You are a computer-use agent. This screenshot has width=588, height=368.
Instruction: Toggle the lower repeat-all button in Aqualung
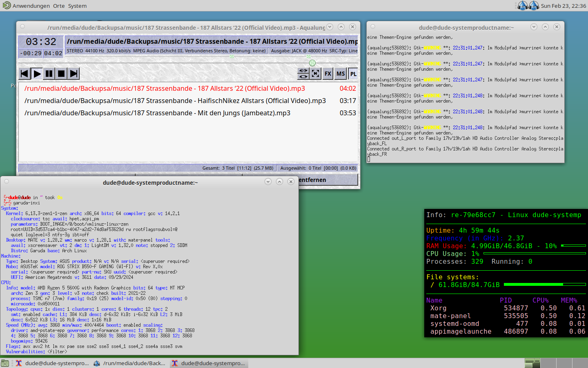pyautogui.click(x=303, y=76)
